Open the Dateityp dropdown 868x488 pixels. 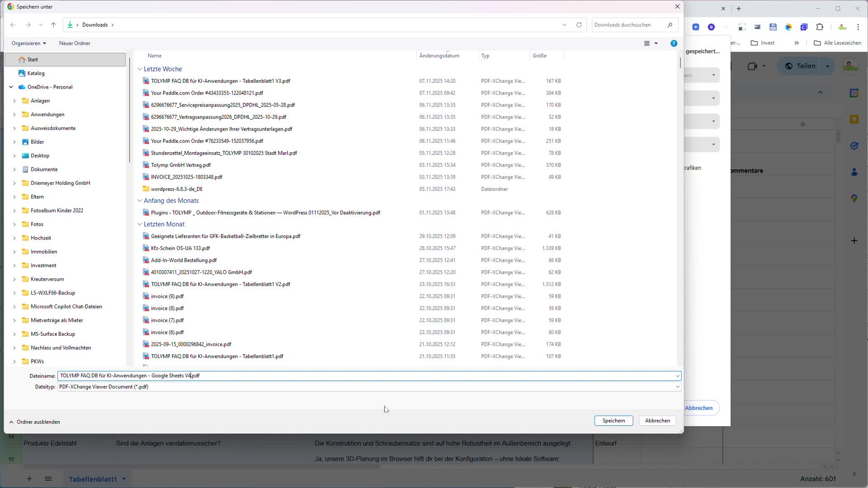tap(677, 387)
